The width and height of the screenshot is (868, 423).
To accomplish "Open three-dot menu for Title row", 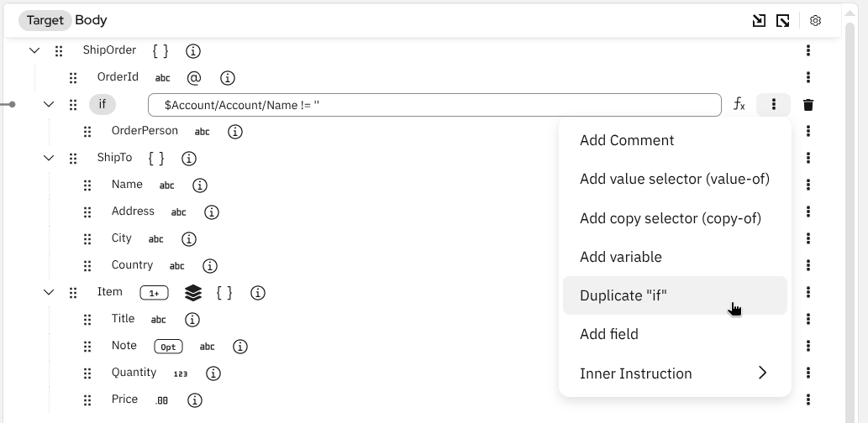I will [808, 318].
